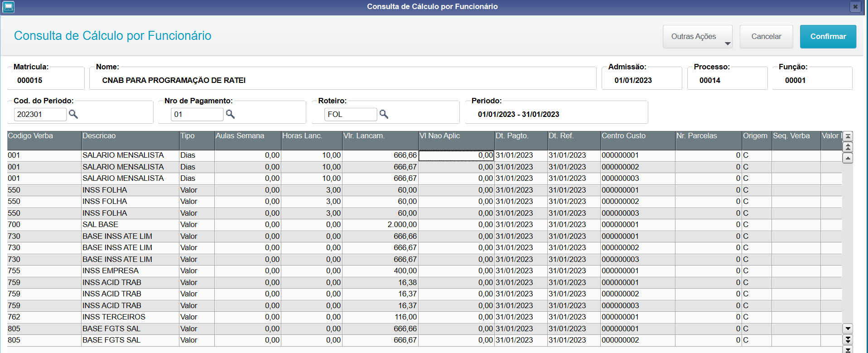Close the Consulta de Cálculo window
The width and height of the screenshot is (868, 353).
coord(855,7)
